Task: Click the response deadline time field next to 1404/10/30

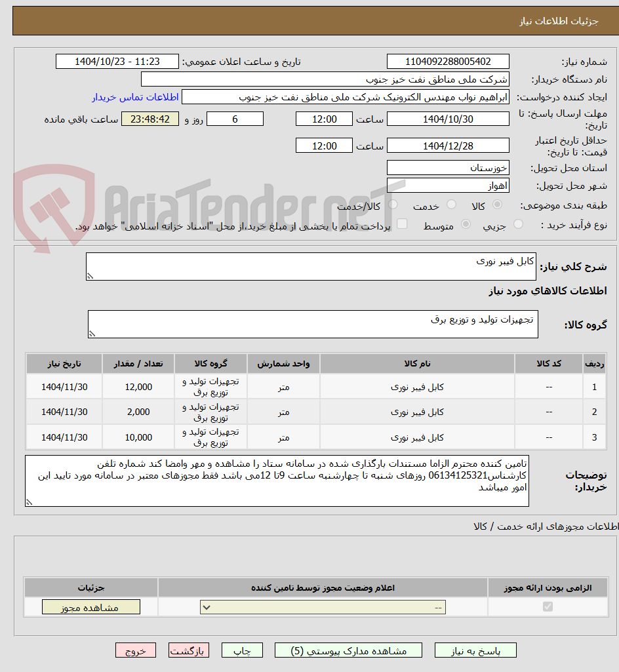Action: coord(324,119)
